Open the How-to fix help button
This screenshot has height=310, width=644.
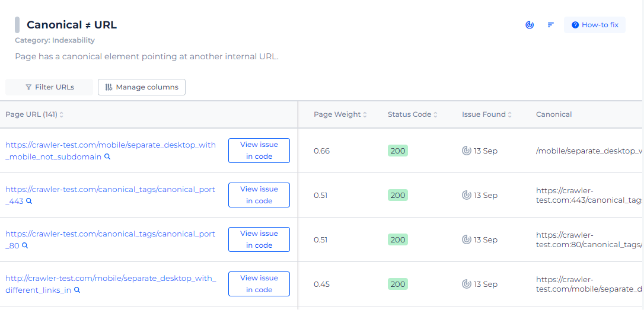click(x=595, y=25)
